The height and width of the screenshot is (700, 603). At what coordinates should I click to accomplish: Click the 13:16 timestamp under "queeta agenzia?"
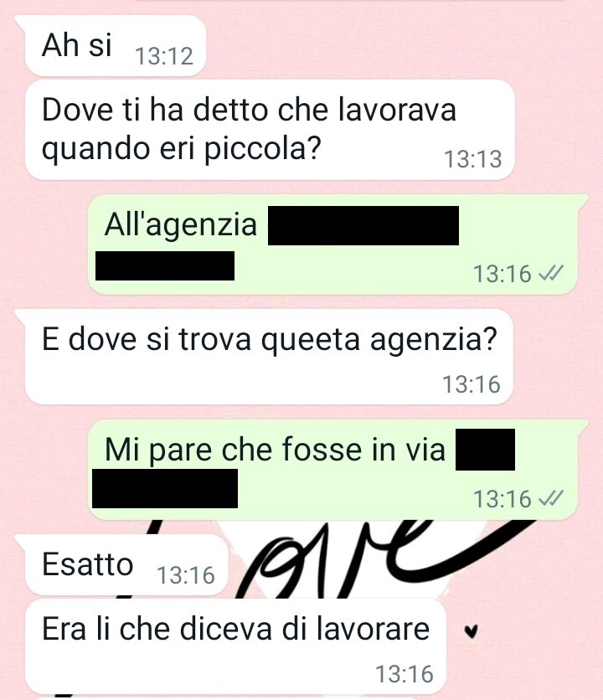(x=472, y=384)
